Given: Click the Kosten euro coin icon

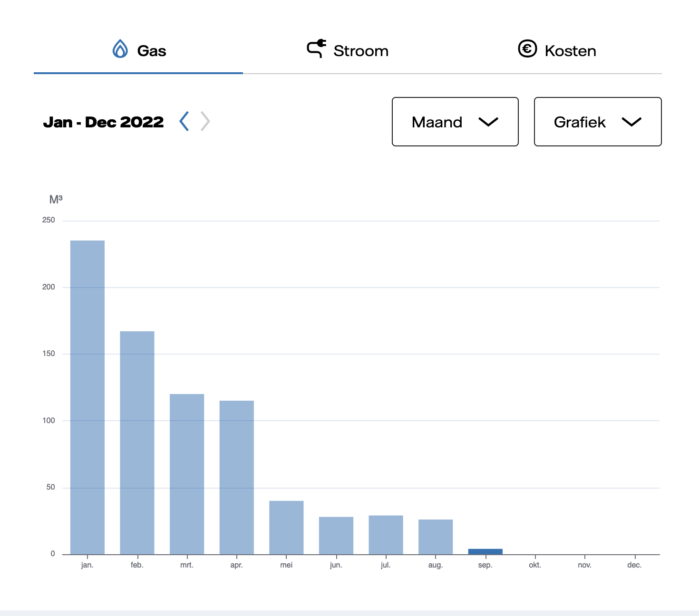Looking at the screenshot, I should (x=527, y=48).
